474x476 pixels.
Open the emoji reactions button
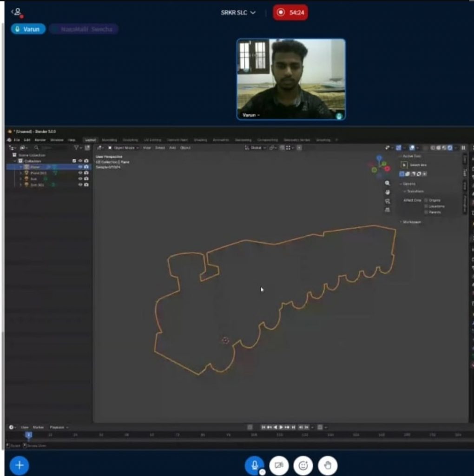[x=303, y=465]
